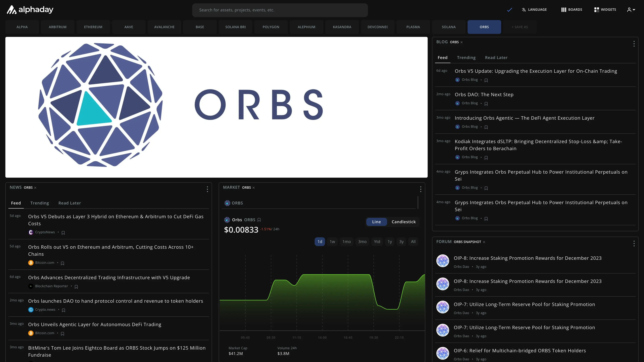Switch to the SOLANA board tab
644x362 pixels.
point(449,27)
